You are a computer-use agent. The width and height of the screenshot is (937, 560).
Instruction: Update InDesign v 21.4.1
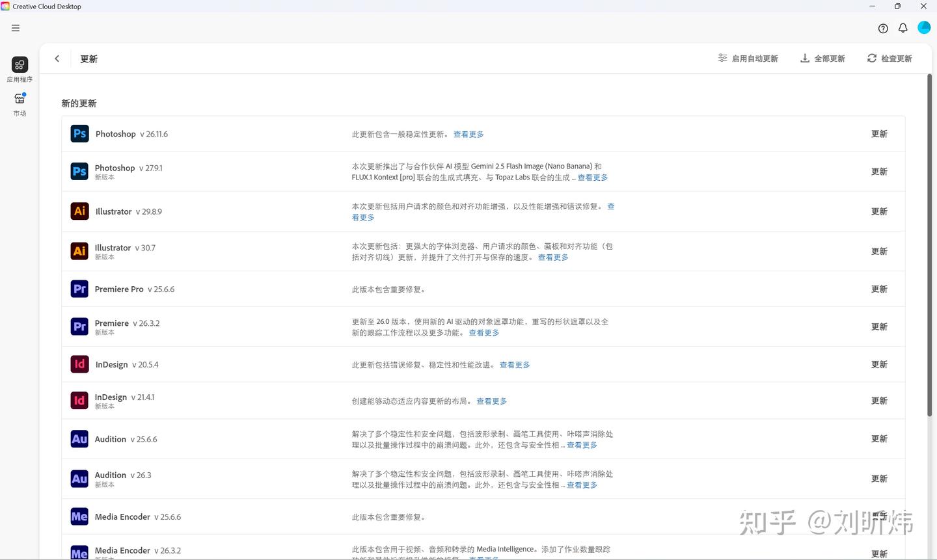(x=879, y=401)
